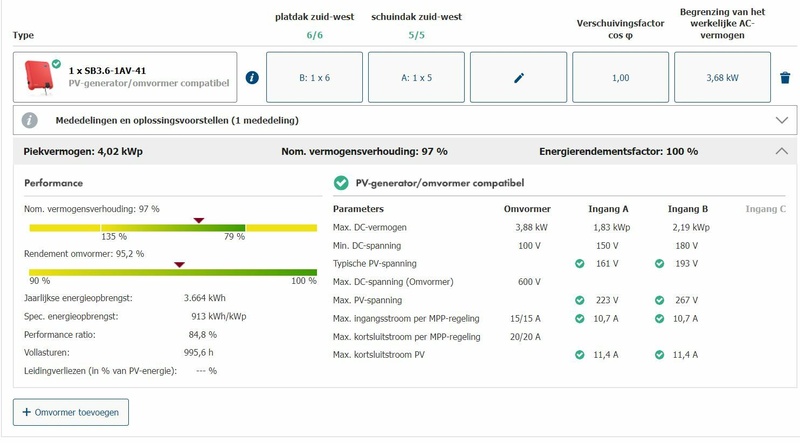Click the Begrenzing van het werkelijke AC-vermogen header

pos(722,23)
